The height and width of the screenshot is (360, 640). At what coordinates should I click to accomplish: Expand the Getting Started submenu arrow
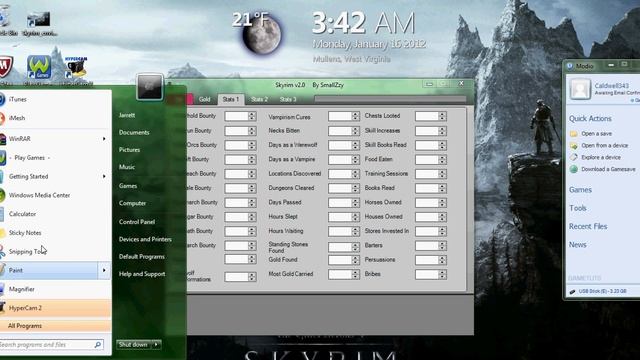[104, 176]
